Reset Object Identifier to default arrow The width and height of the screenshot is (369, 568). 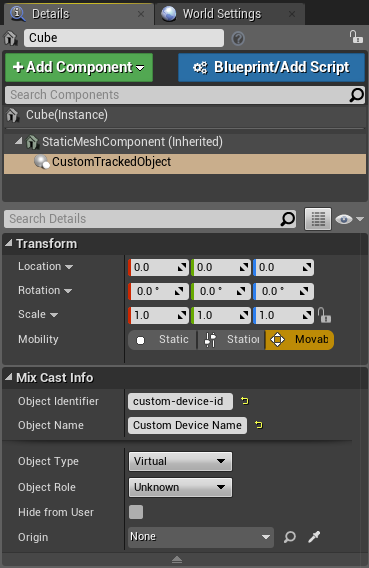click(245, 401)
